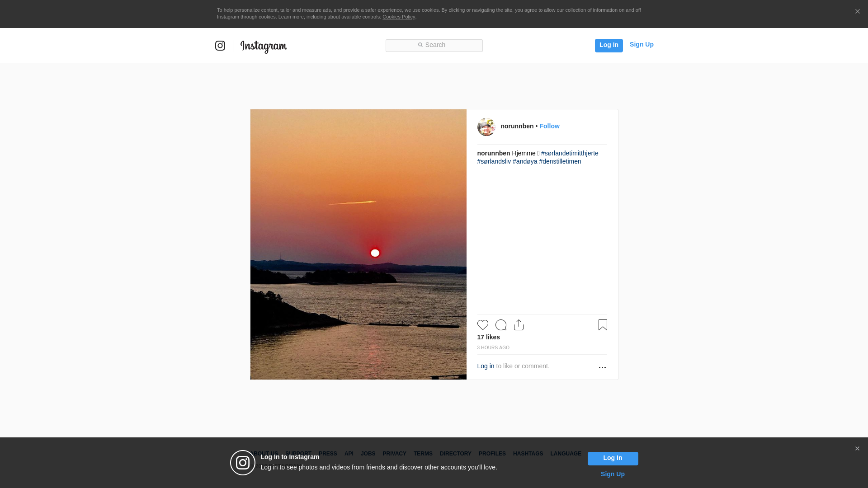
Task: Open the HASHTAGS footer link
Action: click(528, 454)
